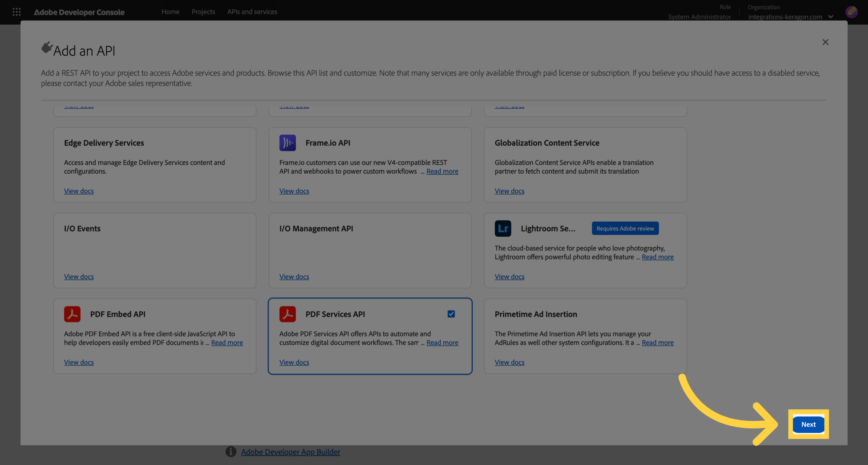The width and height of the screenshot is (868, 465).
Task: Click the Lightroom Lr icon
Action: point(503,228)
